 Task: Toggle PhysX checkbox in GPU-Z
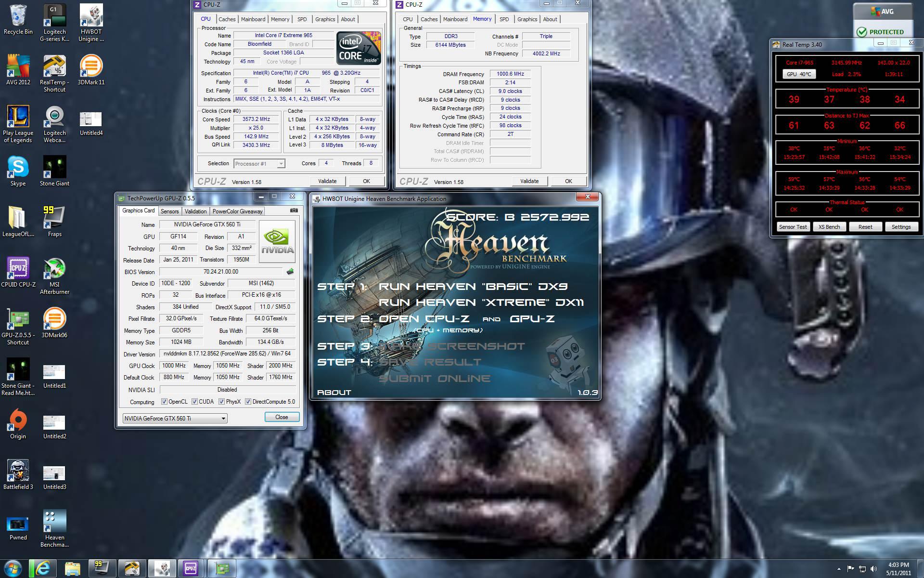coord(221,402)
